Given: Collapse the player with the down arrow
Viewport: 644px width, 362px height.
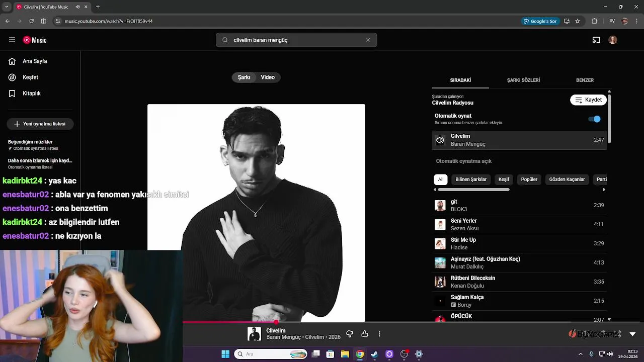Looking at the screenshot, I should 632,334.
